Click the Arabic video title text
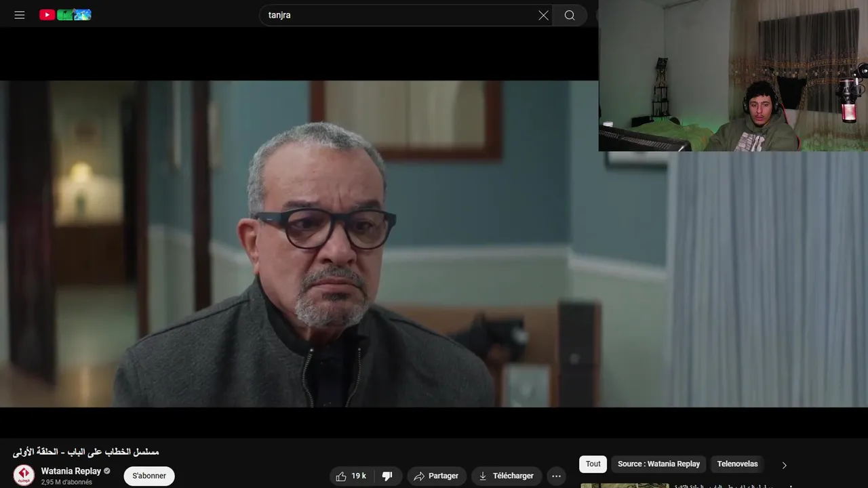Viewport: 868px width, 488px height. 86,451
